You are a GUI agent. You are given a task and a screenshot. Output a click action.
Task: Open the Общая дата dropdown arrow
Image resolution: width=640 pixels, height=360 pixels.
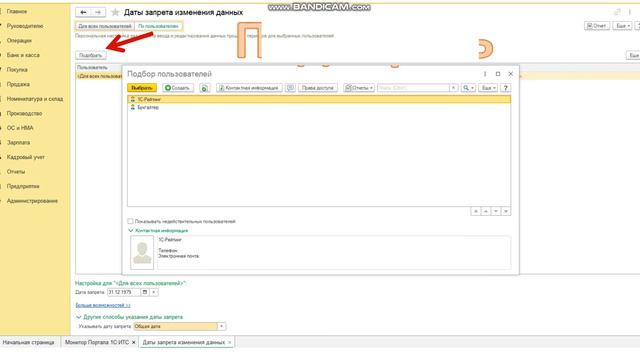[x=221, y=327]
